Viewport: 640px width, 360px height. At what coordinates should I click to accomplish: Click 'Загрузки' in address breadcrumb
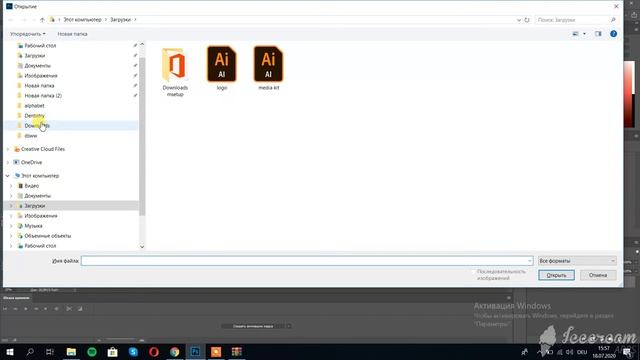(120, 20)
